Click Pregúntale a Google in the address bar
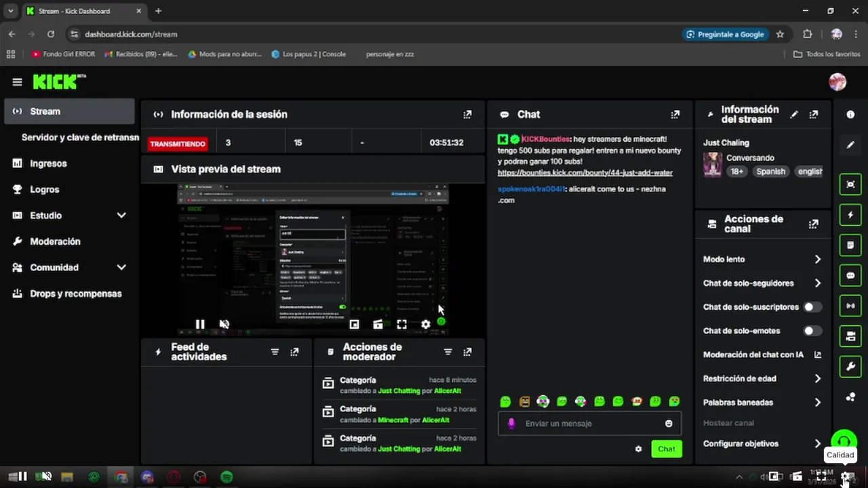Screen dimensions: 868x488 pyautogui.click(x=725, y=34)
